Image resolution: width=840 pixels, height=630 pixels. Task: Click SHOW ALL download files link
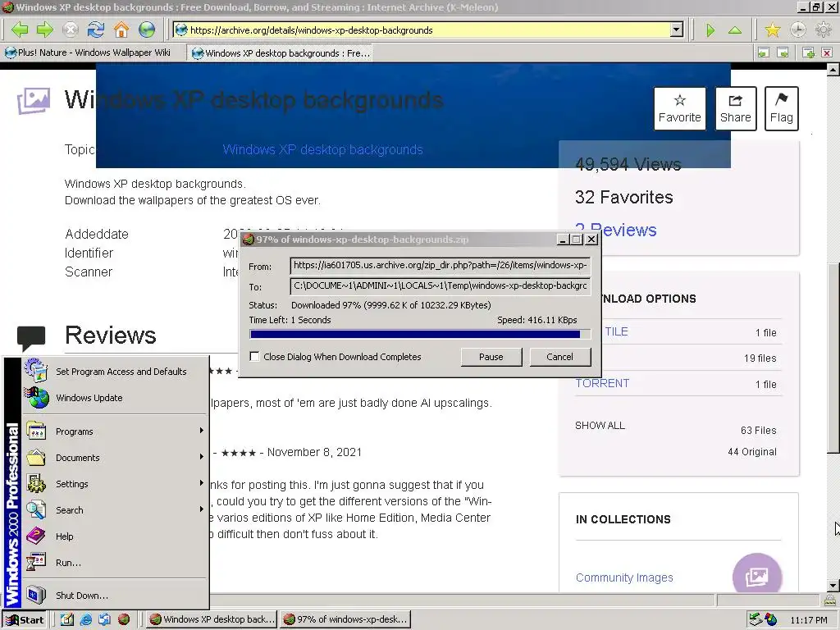tap(600, 426)
